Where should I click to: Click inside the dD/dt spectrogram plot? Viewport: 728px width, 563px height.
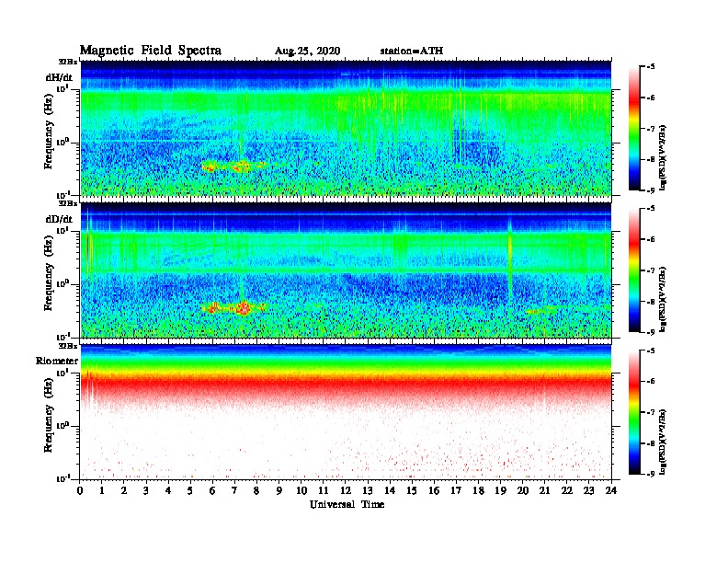[x=346, y=270]
